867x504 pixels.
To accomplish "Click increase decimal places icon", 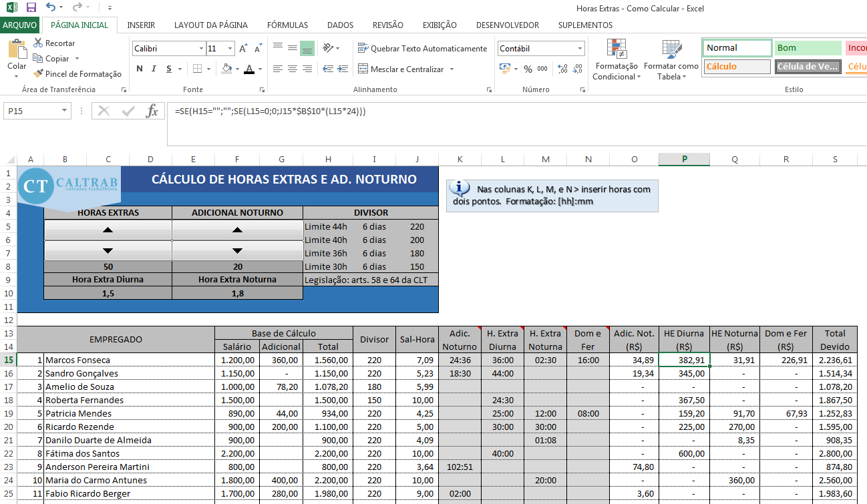I will (562, 69).
